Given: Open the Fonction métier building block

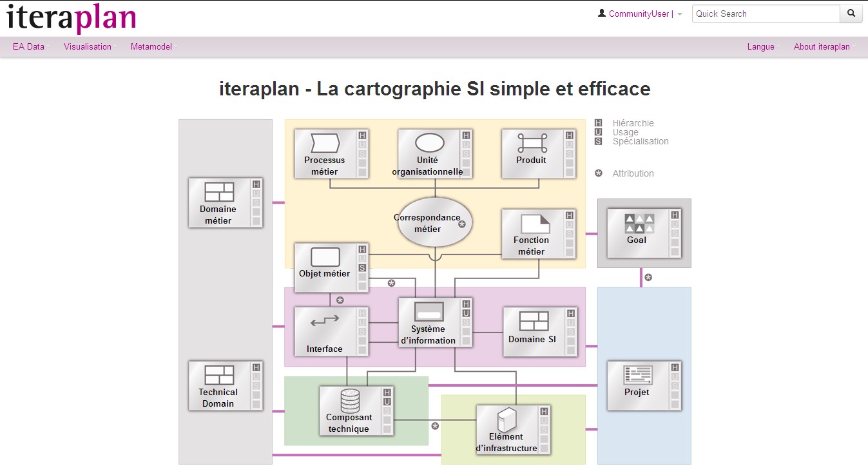Looking at the screenshot, I should 538,234.
